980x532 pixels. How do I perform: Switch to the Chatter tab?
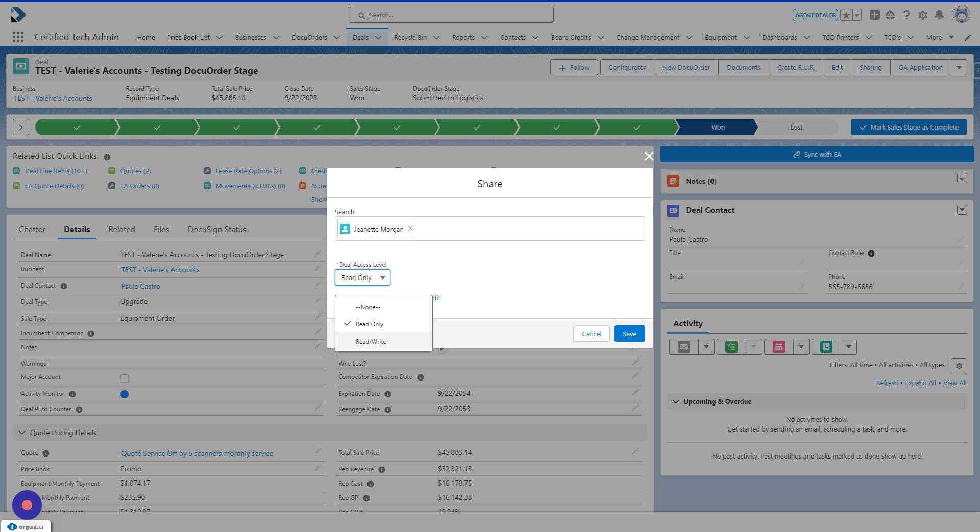click(x=32, y=229)
